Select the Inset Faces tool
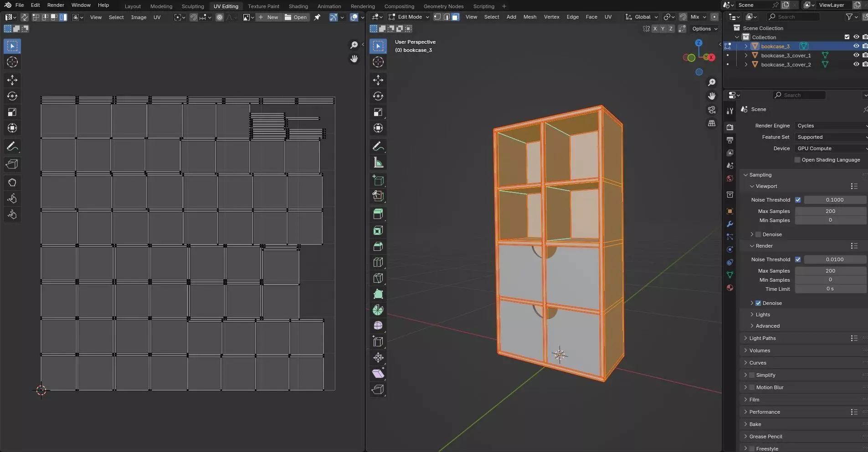The height and width of the screenshot is (452, 868). pyautogui.click(x=378, y=230)
